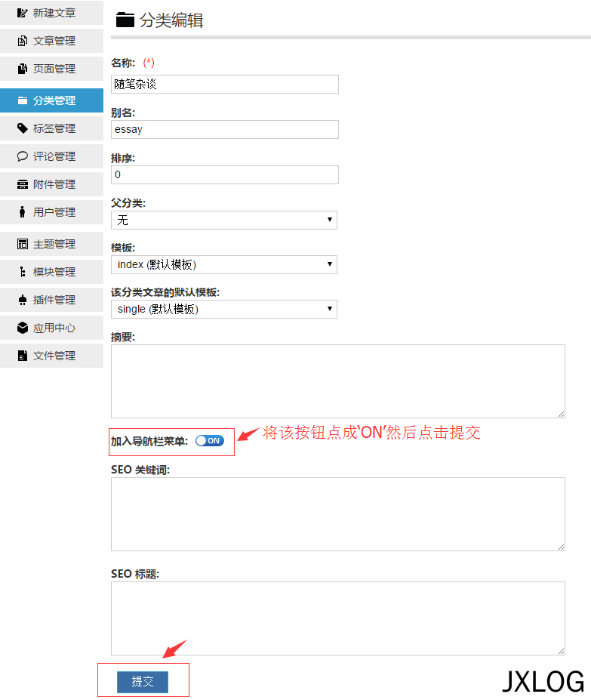Click the 提交 submit button
This screenshot has height=700, width=591.
point(143,682)
